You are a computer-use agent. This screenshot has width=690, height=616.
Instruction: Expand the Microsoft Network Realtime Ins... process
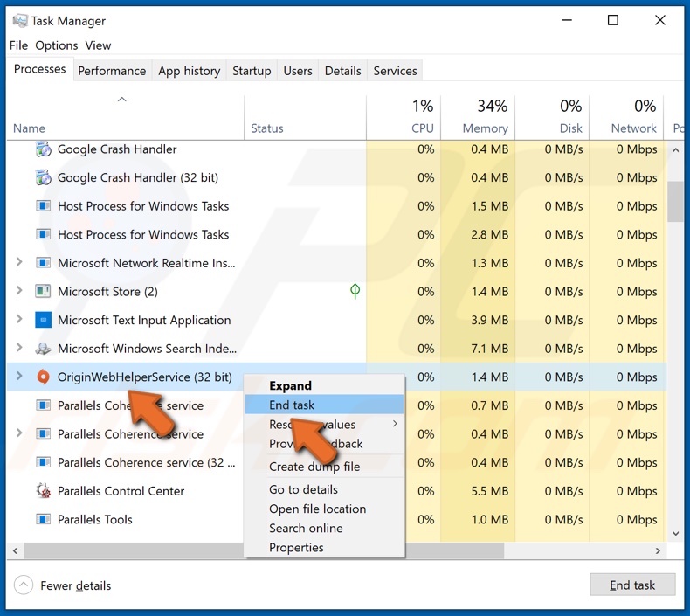[19, 262]
